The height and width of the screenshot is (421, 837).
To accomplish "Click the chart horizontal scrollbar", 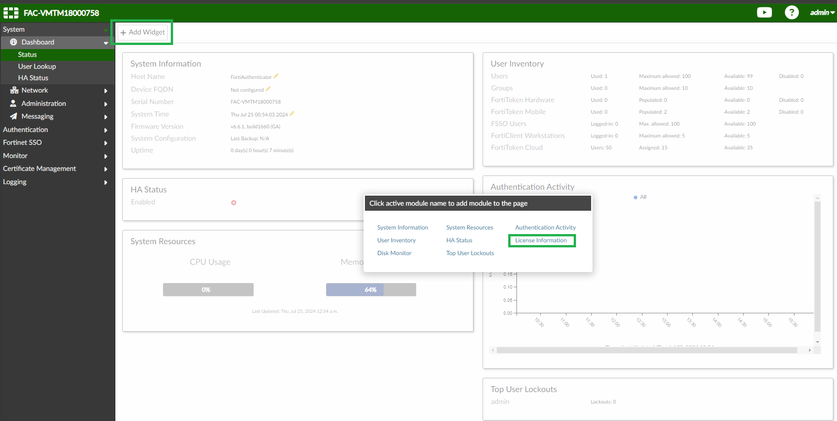I will (x=647, y=350).
